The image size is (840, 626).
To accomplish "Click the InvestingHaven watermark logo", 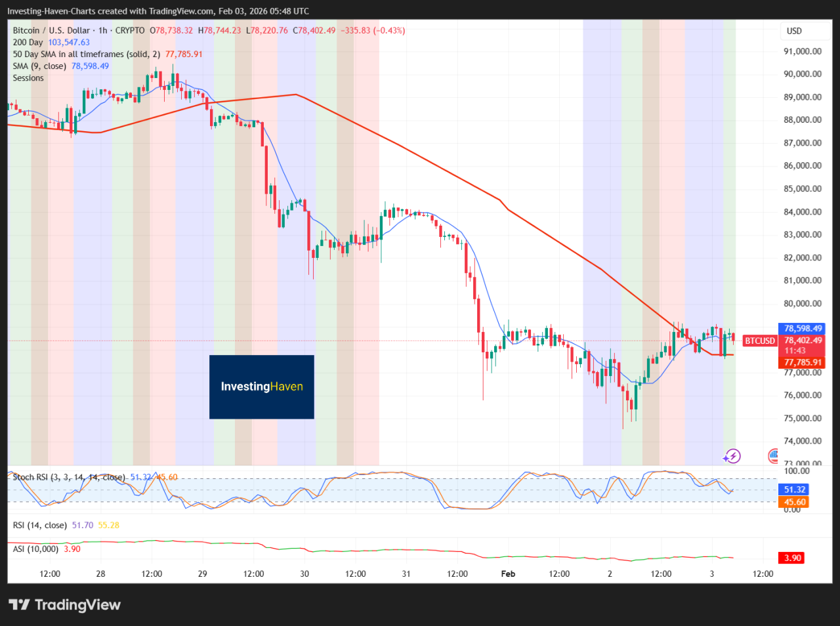I will 261,386.
